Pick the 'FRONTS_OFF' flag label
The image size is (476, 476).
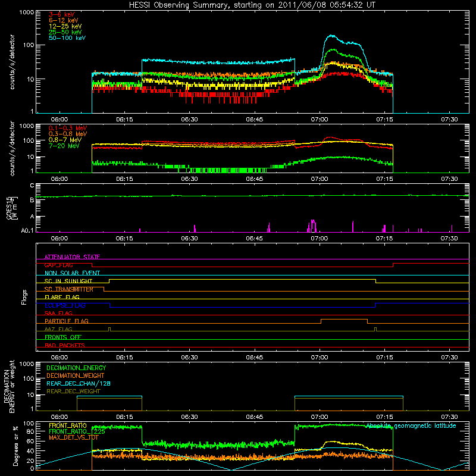63,337
